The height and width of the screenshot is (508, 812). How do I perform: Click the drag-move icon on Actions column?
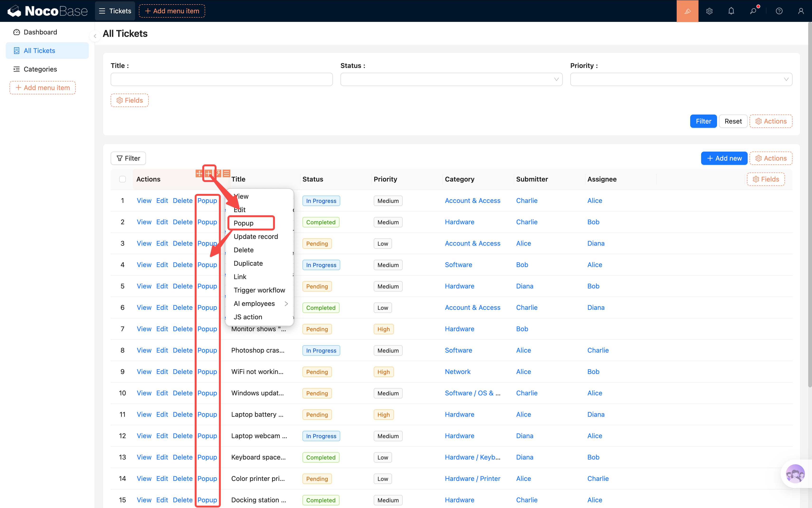(199, 173)
